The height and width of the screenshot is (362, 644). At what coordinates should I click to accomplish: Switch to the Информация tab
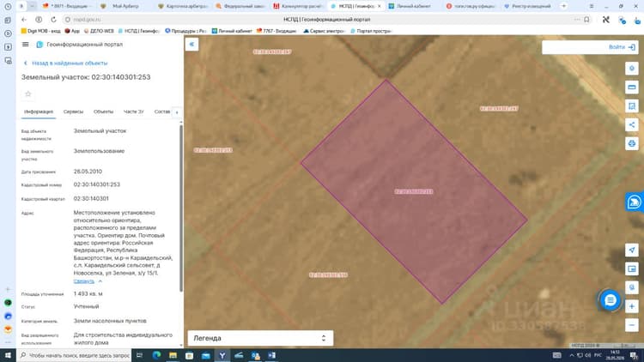point(38,112)
